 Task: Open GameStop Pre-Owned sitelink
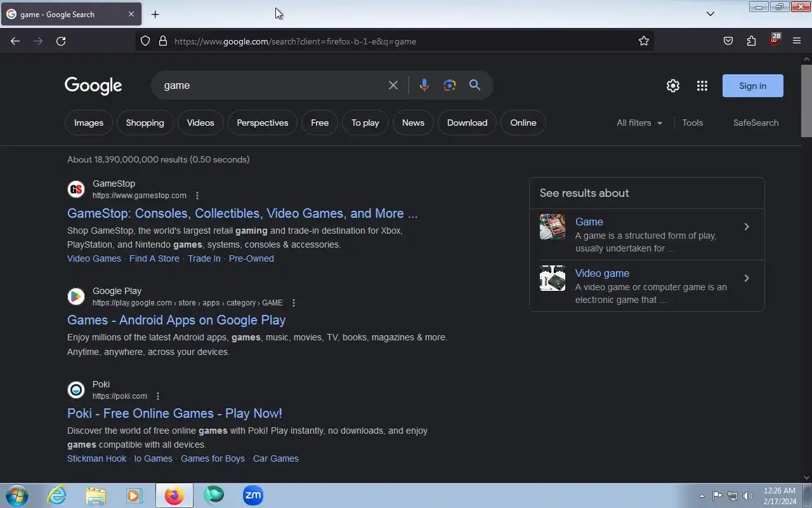pyautogui.click(x=251, y=258)
